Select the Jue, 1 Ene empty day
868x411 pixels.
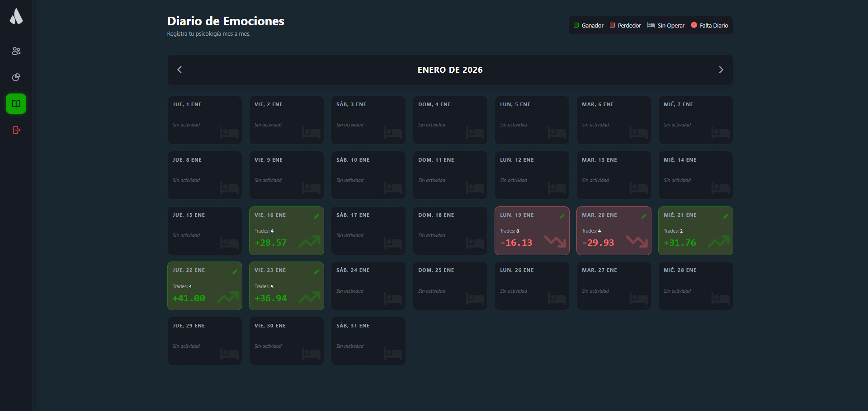tap(204, 120)
